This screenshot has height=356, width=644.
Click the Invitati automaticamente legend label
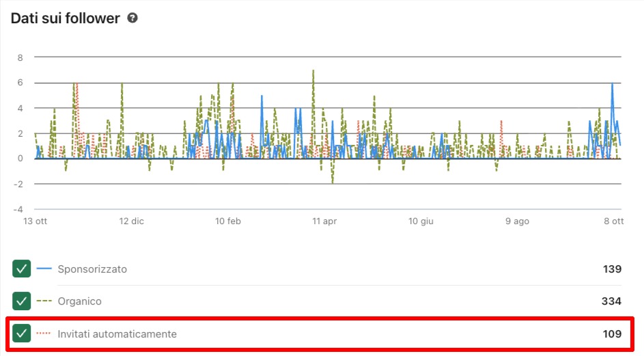[117, 334]
